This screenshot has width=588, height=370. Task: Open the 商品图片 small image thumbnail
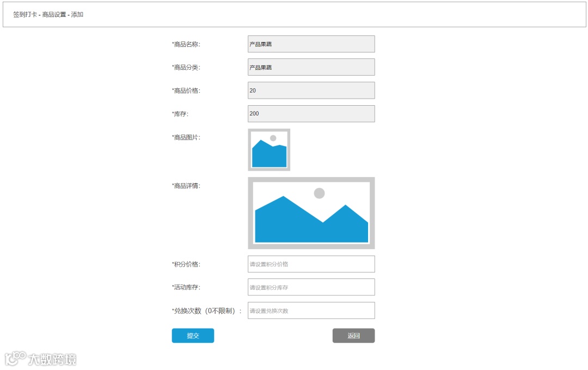click(269, 150)
